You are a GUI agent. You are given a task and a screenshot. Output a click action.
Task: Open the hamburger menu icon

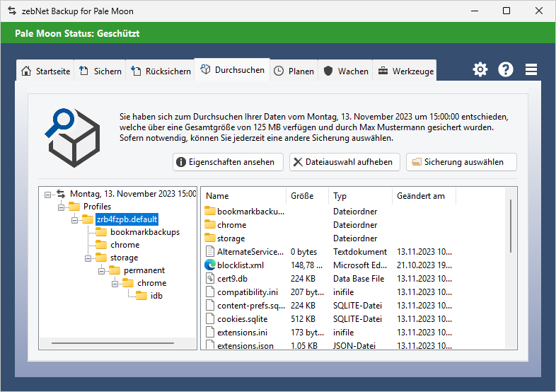coord(531,69)
